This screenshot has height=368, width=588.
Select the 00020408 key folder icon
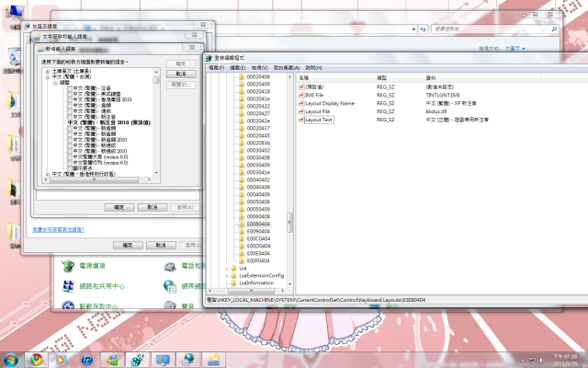(x=242, y=76)
